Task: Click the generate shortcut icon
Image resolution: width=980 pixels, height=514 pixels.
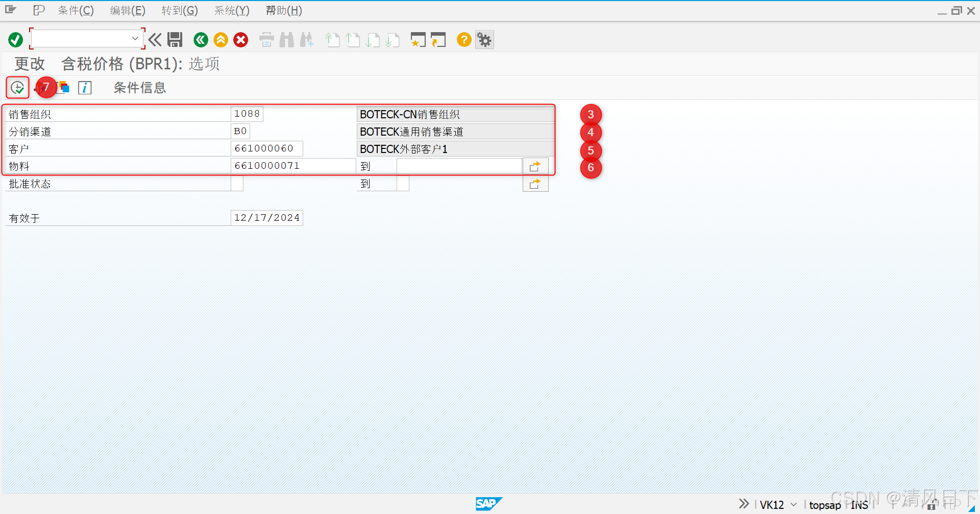Action: coord(438,40)
